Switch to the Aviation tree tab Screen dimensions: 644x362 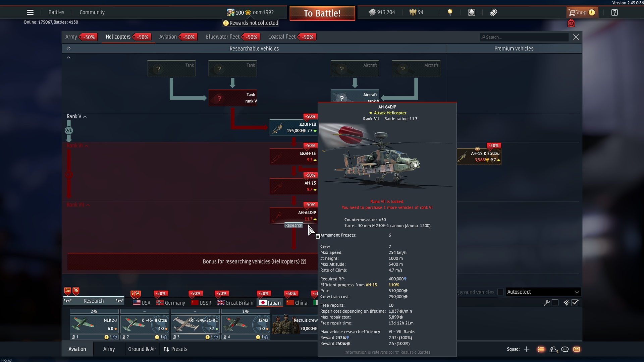[168, 37]
